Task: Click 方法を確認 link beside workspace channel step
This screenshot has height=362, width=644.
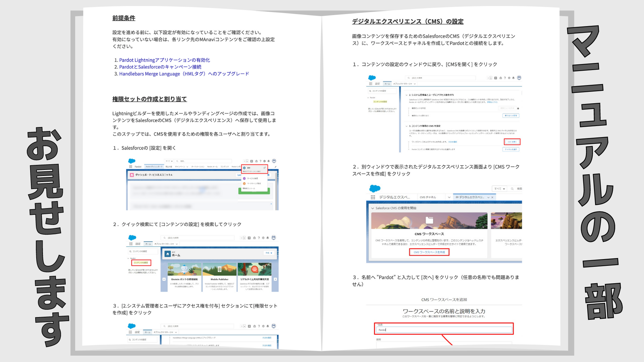Action: click(x=452, y=142)
